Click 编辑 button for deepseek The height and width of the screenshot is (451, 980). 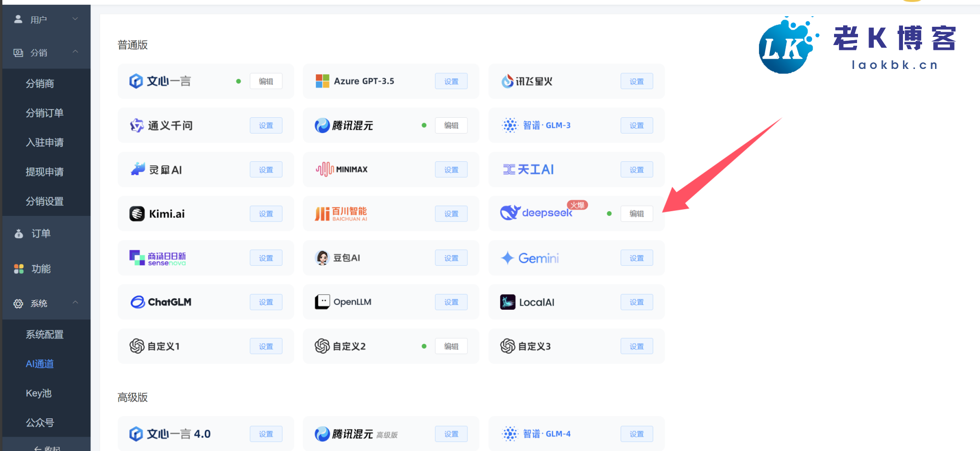[636, 214]
